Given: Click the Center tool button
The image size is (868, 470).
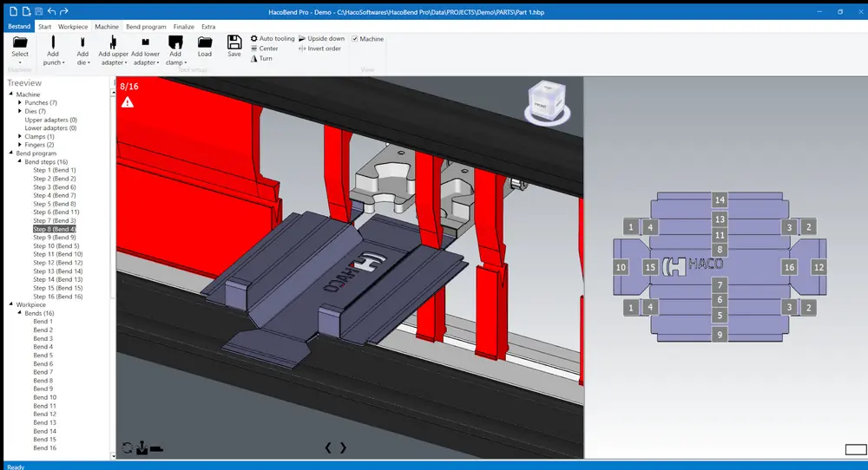Looking at the screenshot, I should [265, 49].
